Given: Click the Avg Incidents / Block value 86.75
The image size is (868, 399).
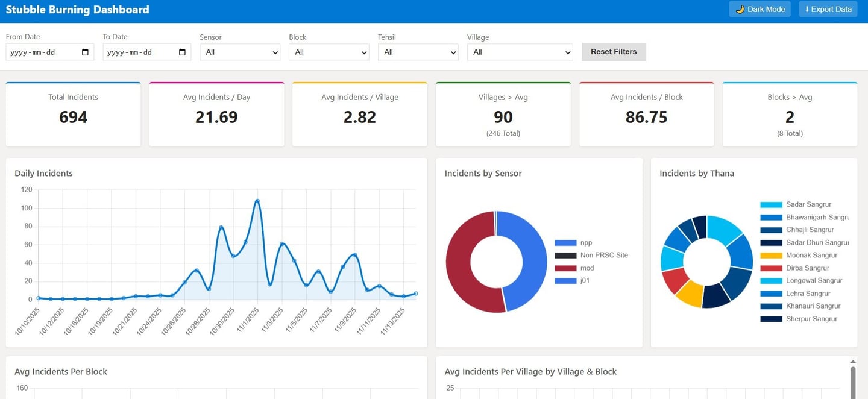Looking at the screenshot, I should (646, 117).
